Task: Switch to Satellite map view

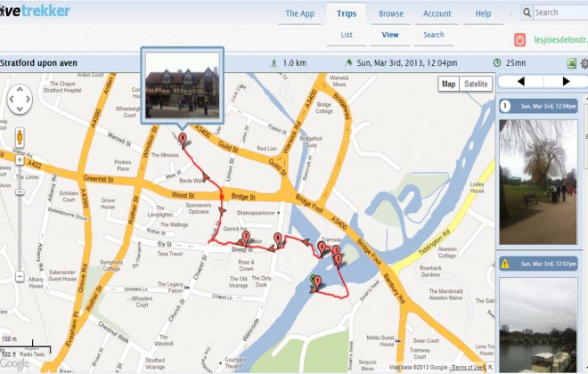Action: (476, 84)
